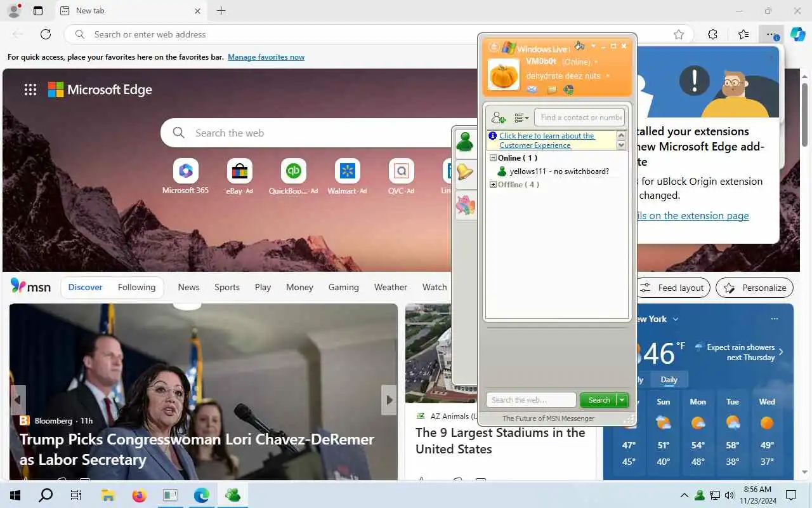
Task: Click the pumpkin display picture in Messenger
Action: pyautogui.click(x=504, y=74)
